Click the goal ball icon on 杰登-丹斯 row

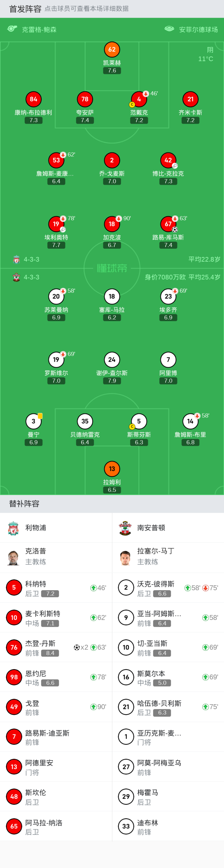pos(77,647)
